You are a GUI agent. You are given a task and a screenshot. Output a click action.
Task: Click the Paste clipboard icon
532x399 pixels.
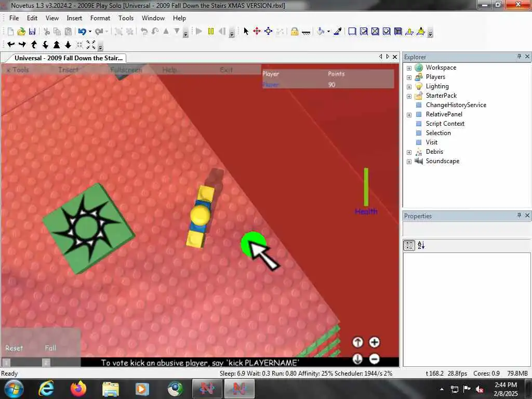click(68, 32)
